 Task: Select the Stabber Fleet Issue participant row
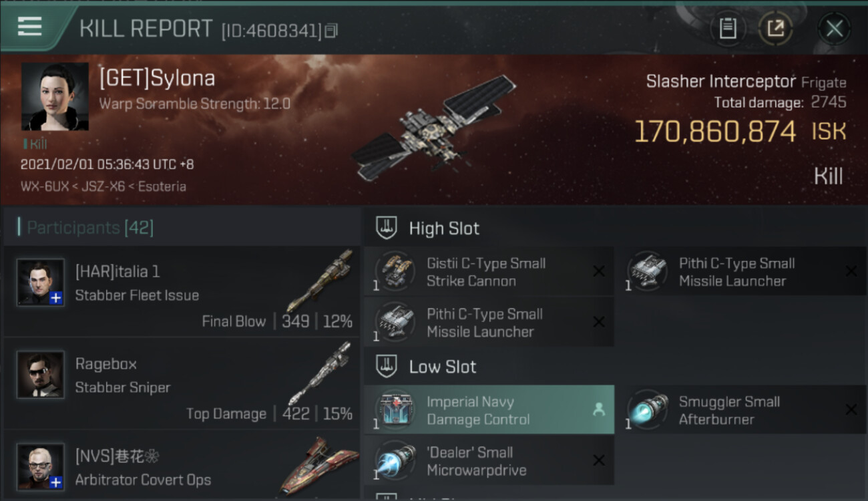tap(182, 291)
